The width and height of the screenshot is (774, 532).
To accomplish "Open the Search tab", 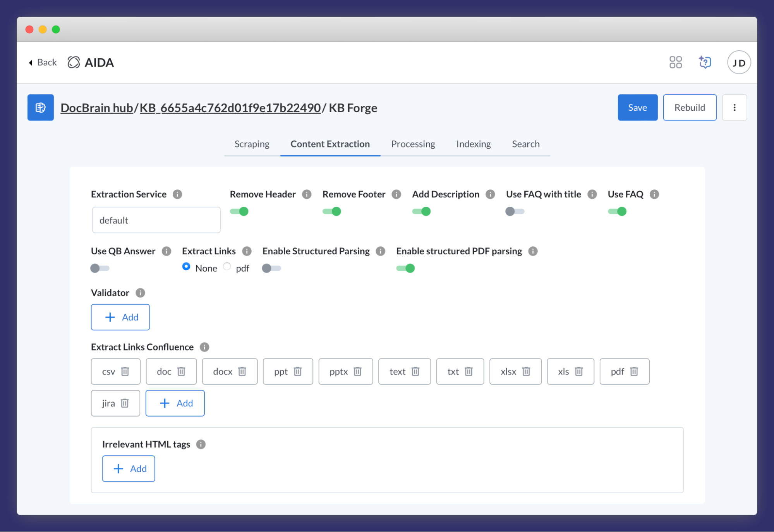I will click(525, 144).
